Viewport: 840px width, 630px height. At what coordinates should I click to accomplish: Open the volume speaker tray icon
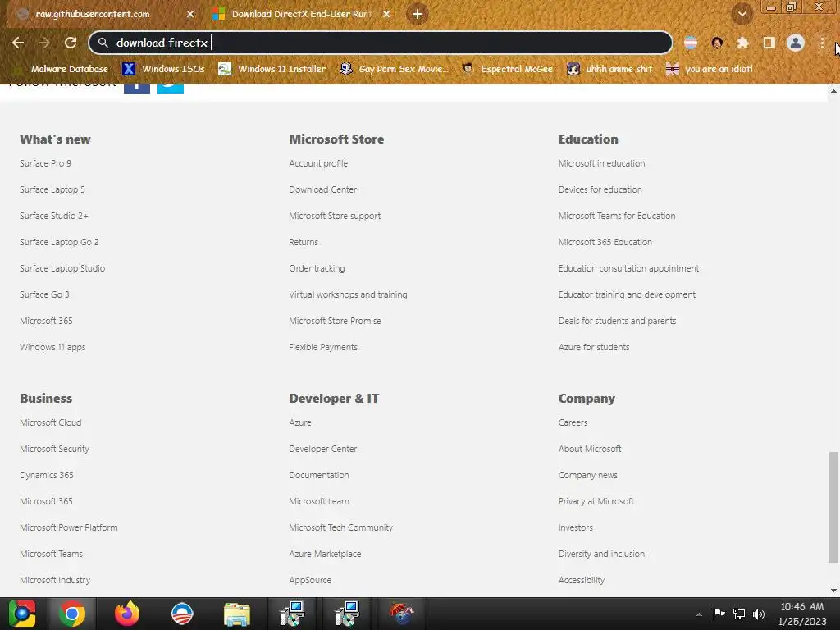coord(759,614)
